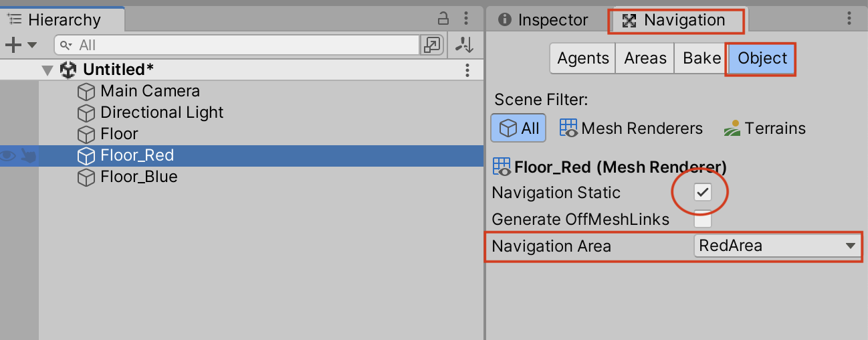Click the pickability hand icon beside Floor_Red
Screen dimensions: 868x340
tap(28, 156)
